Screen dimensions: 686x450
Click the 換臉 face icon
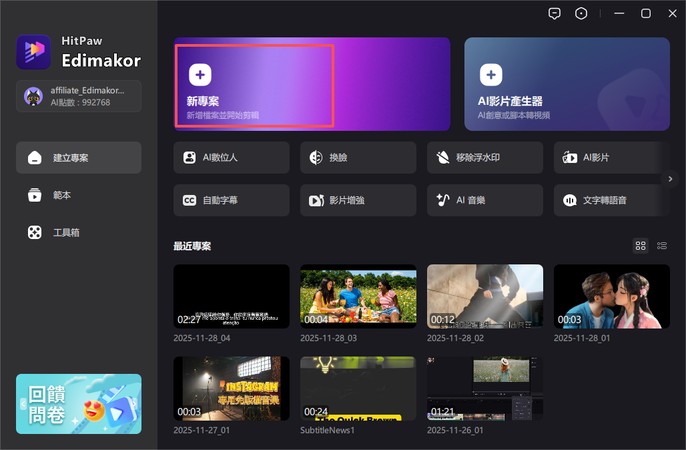tap(316, 157)
